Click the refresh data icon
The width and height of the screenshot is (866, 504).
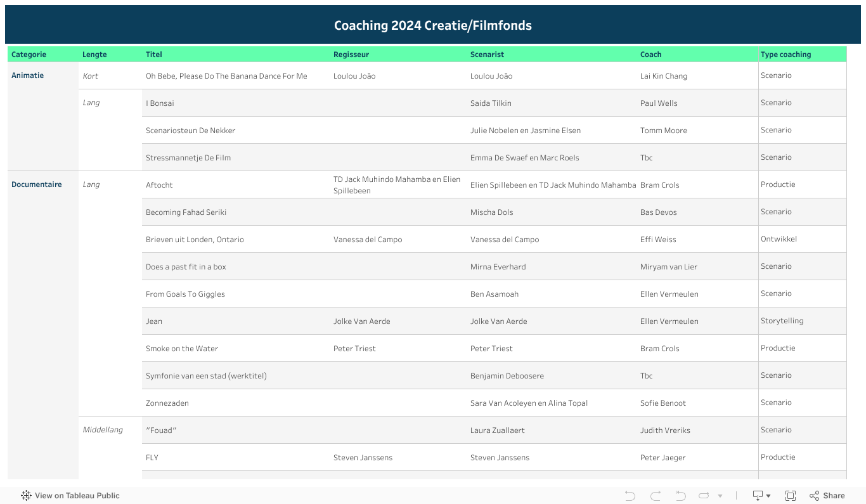point(704,496)
